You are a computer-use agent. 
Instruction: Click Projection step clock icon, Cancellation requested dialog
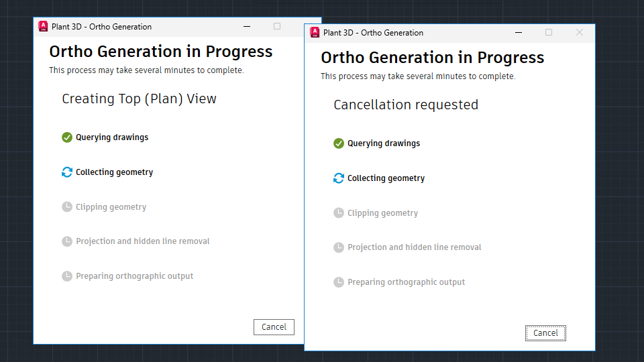(339, 247)
